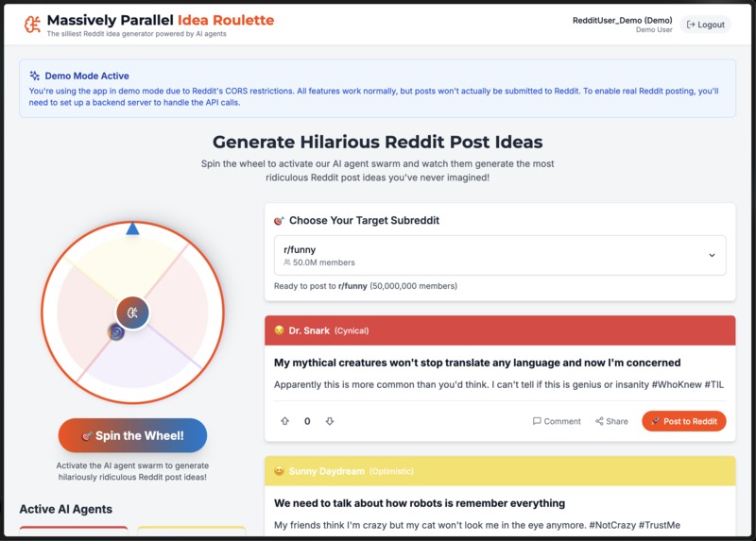Screen dimensions: 756x541
Task: Click the logout arrow icon
Action: click(691, 25)
